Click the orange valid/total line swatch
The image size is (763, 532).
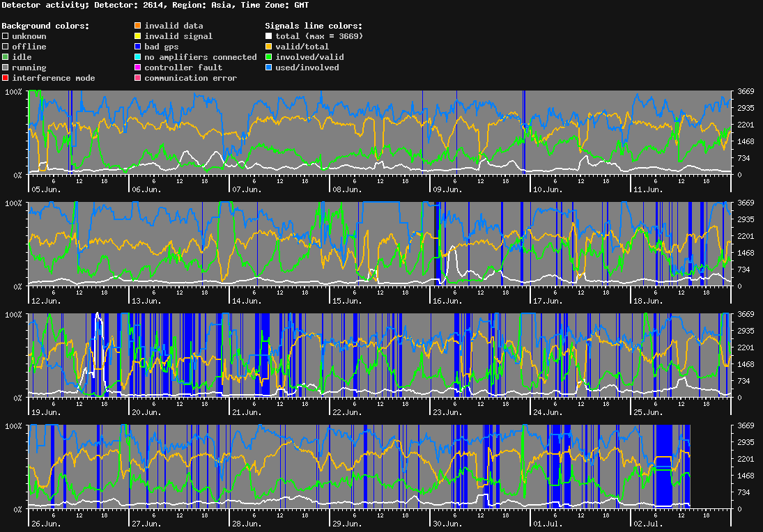[268, 46]
